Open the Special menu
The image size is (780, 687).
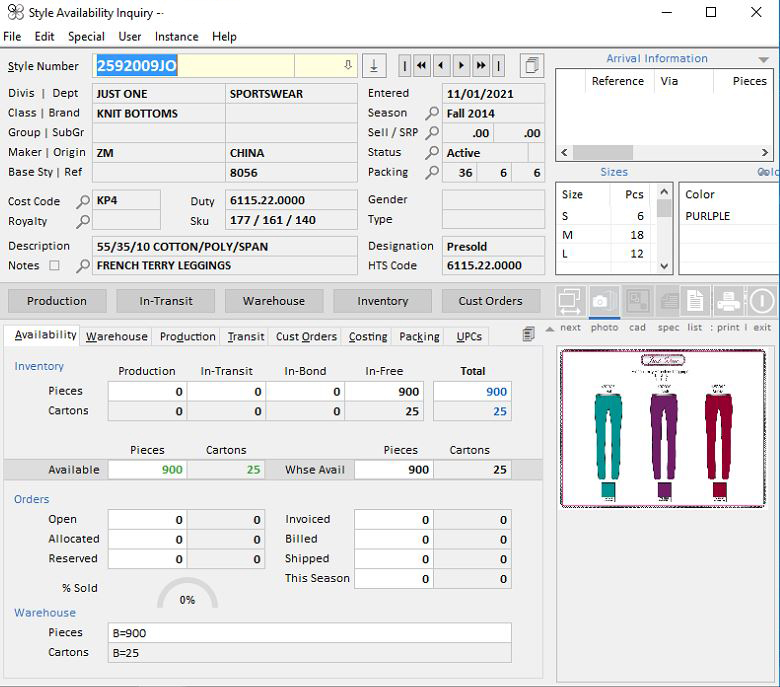tap(86, 36)
